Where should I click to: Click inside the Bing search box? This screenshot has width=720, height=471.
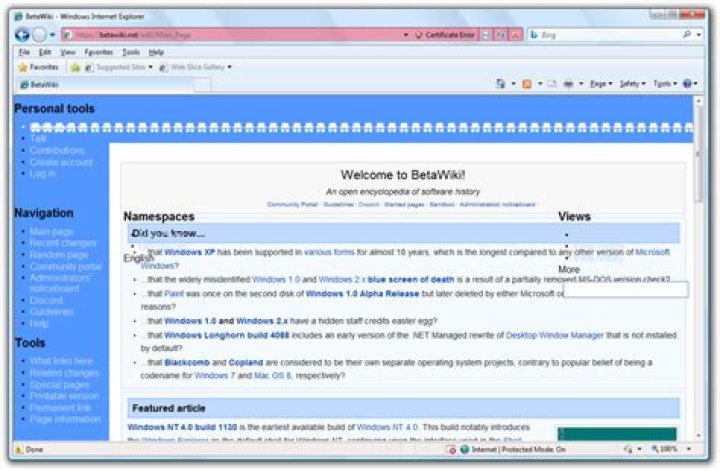coord(605,35)
